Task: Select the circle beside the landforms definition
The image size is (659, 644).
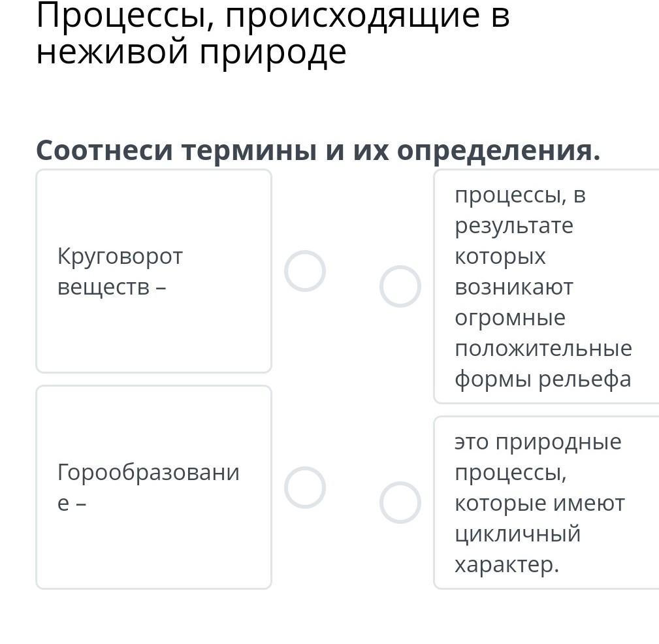Action: 400,286
